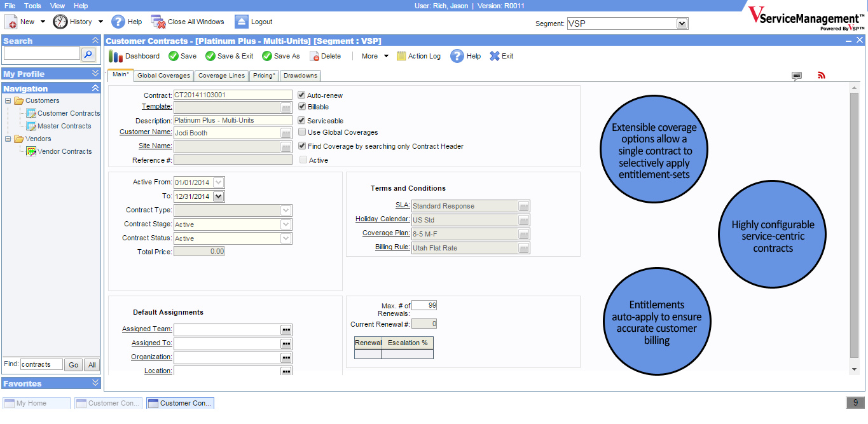This screenshot has height=424, width=868.
Task: Click the red RSS feed icon
Action: (x=822, y=76)
